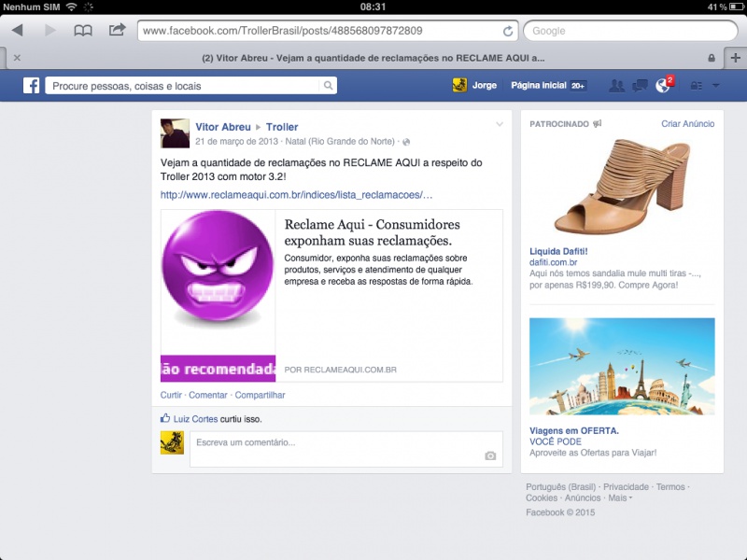Screen dimensions: 747x560
Task: Open a new Safari tab with plus
Action: pyautogui.click(x=736, y=58)
